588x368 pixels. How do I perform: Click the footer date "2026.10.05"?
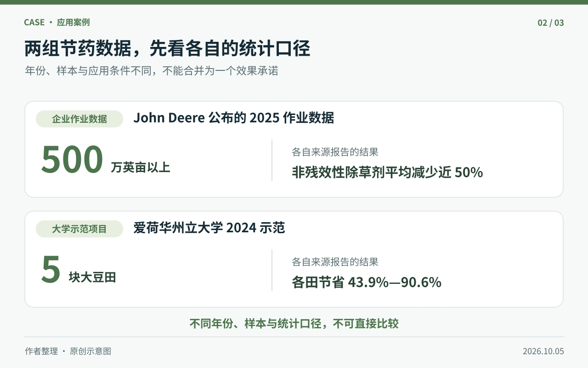coord(543,351)
